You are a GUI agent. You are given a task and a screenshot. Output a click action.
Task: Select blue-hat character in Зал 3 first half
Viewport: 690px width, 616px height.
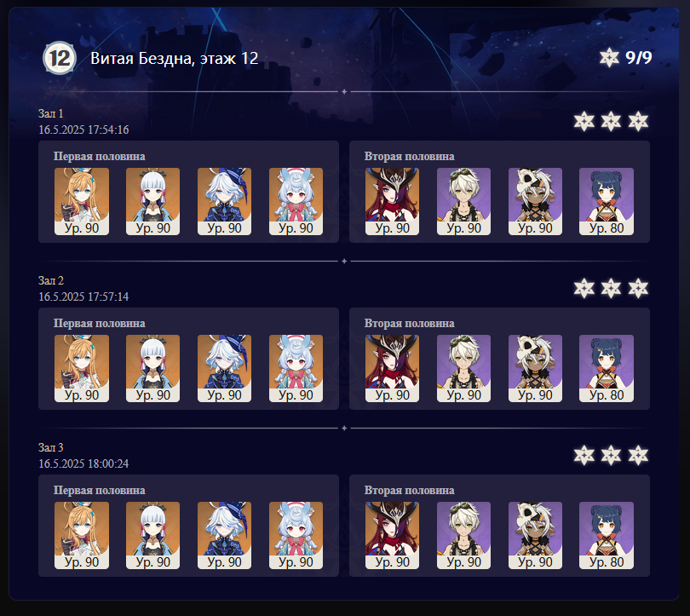(224, 535)
